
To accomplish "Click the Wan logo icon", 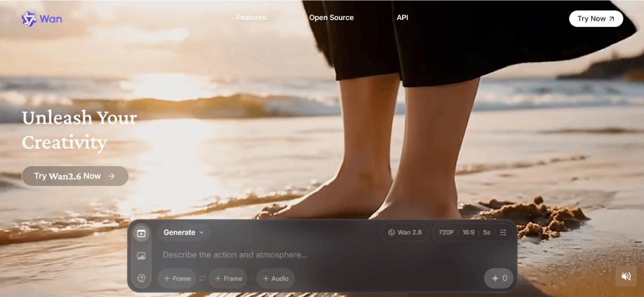I will 29,19.
